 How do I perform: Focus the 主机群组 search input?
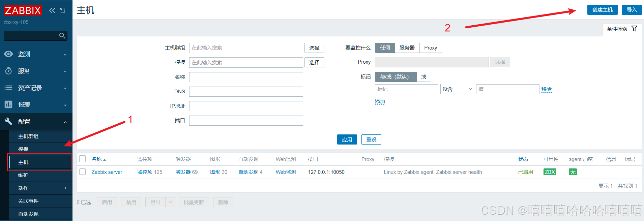pos(246,48)
